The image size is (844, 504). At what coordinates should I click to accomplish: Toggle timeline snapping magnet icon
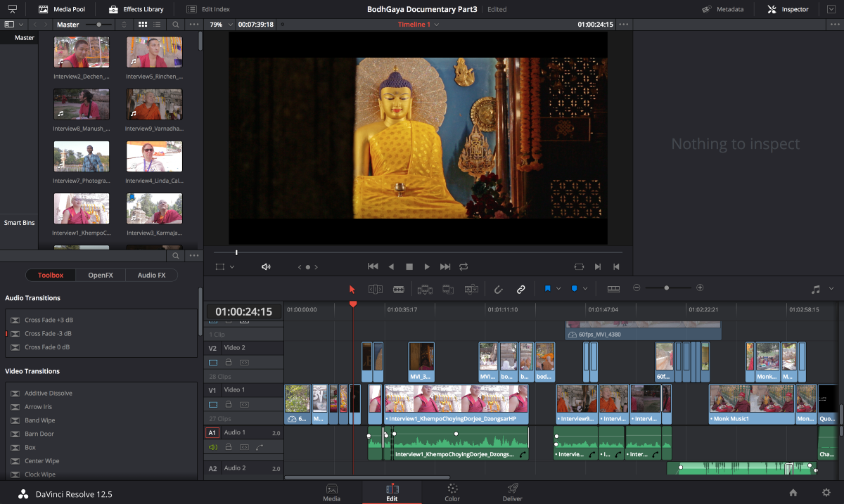tap(498, 289)
